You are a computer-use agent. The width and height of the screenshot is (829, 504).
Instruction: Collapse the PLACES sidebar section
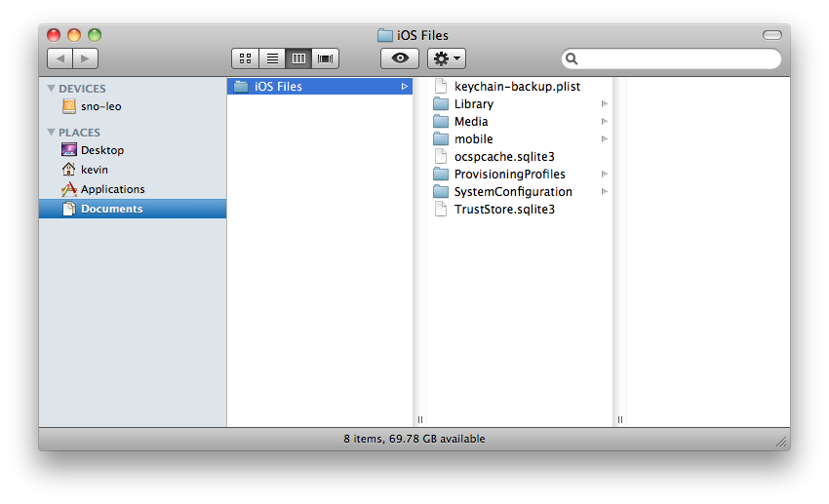click(52, 132)
